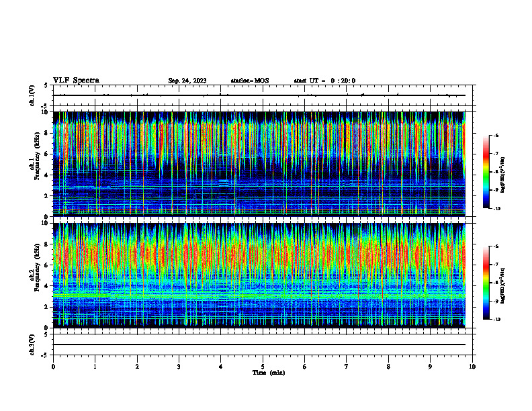Click the ch.2 spectrogram color bar

[x=486, y=283]
